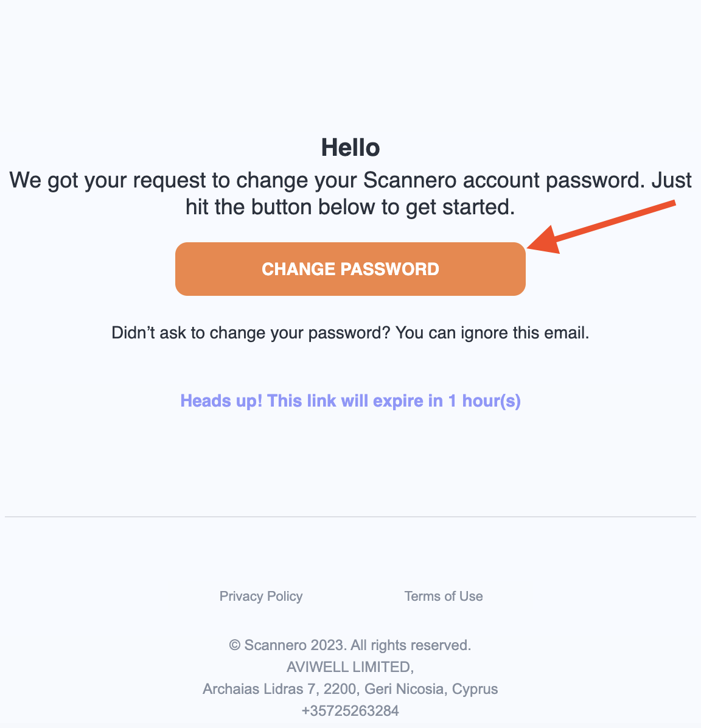Click the AVIWELL LIMITED company name
The height and width of the screenshot is (728, 701).
click(x=350, y=667)
